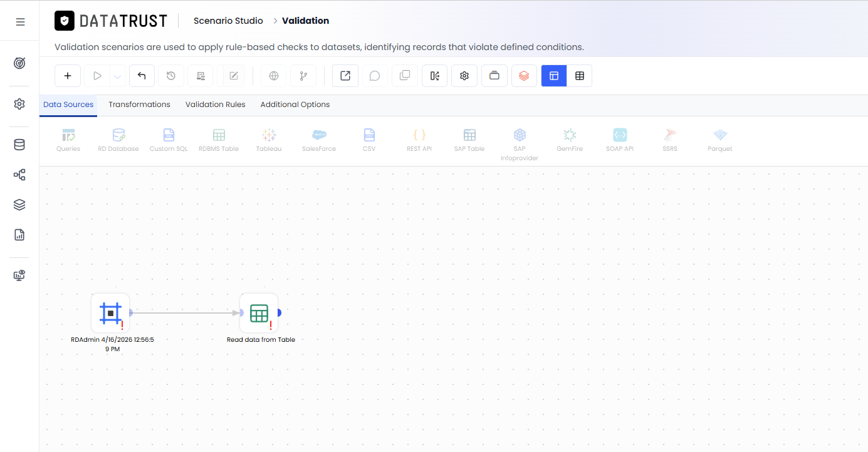Select the RDAdmin start node on canvas
This screenshot has width=868, height=452.
(110, 313)
